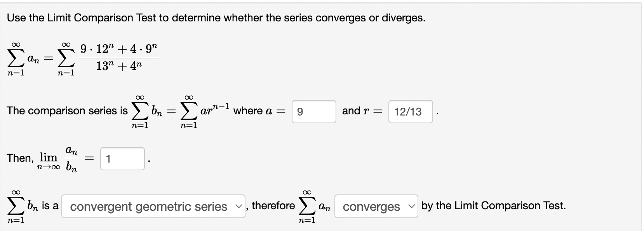Click the limit answer box containing 1
Viewport: 644px width, 231px height.
pyautogui.click(x=122, y=158)
